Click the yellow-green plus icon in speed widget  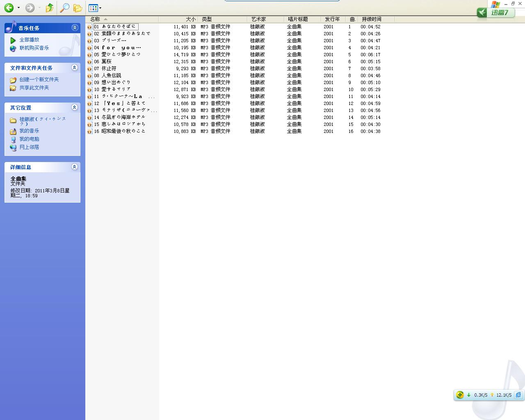coord(460,395)
